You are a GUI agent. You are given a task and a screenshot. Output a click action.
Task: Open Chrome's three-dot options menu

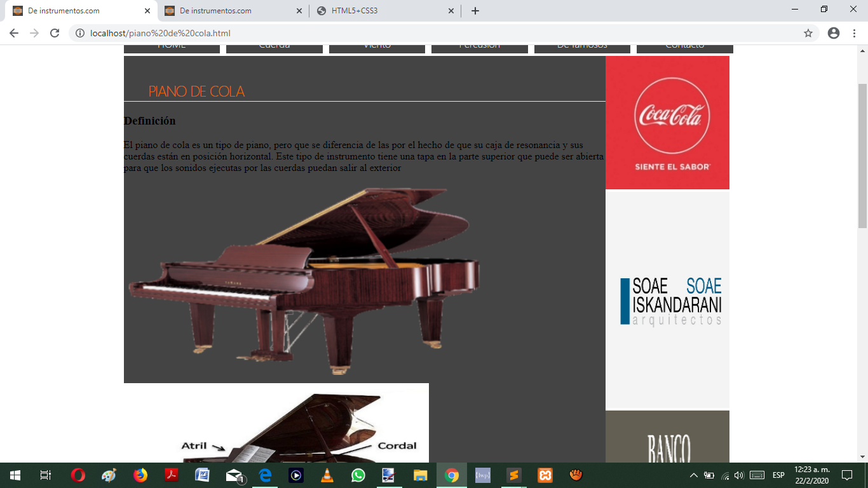tap(855, 33)
